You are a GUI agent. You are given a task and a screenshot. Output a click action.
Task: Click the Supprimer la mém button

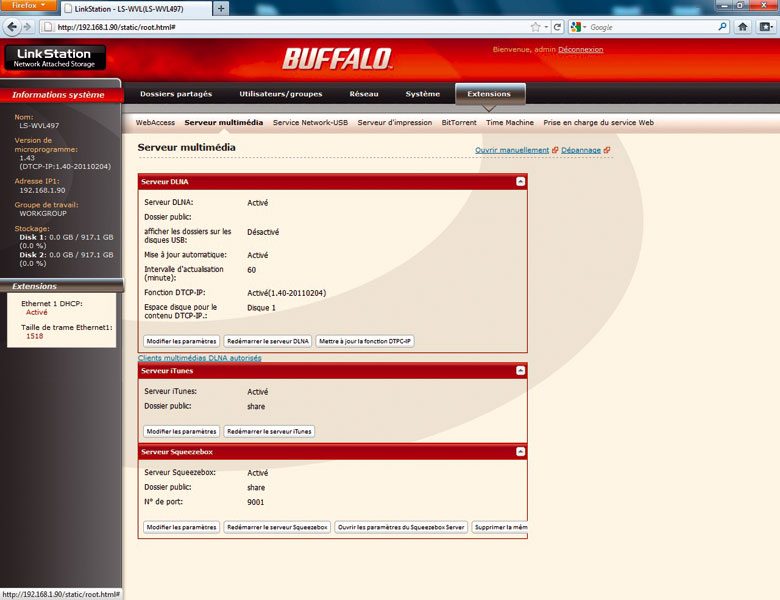coord(499,527)
